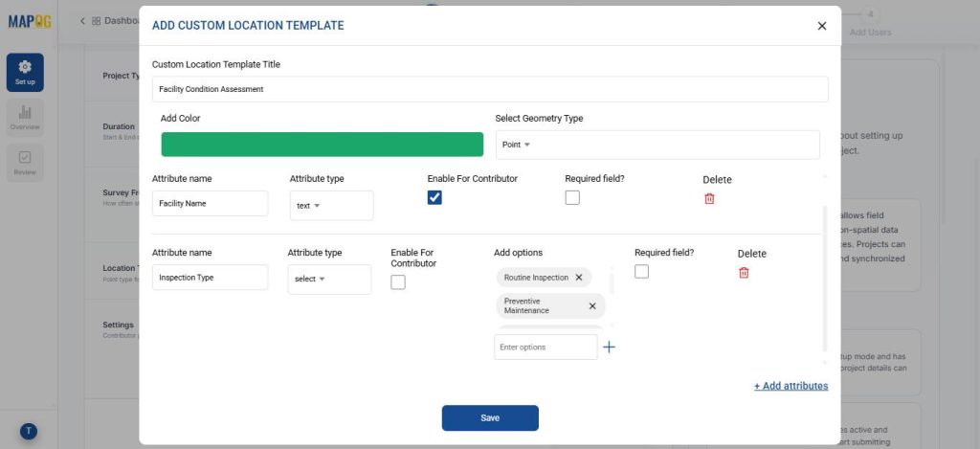Open Dashboard link in the background page

[x=116, y=21]
